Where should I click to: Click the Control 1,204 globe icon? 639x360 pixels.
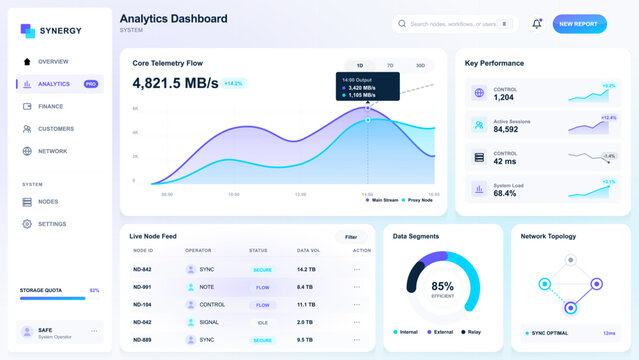(479, 93)
